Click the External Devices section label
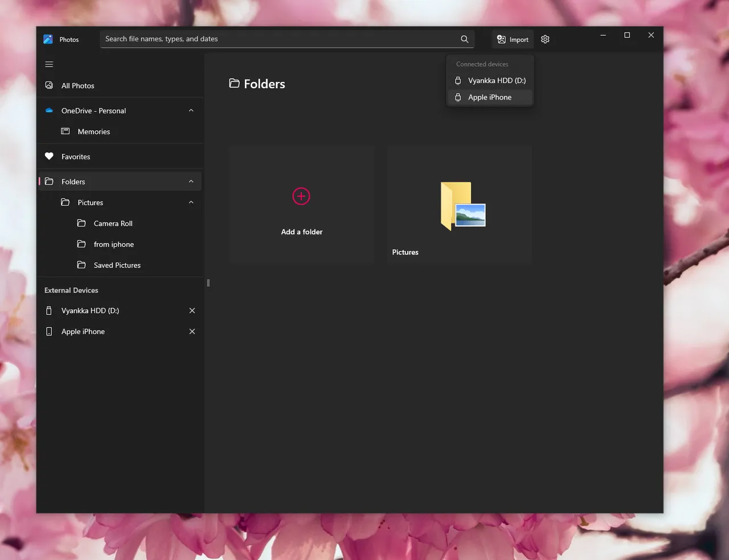Screen dimensions: 729x560 71,290
